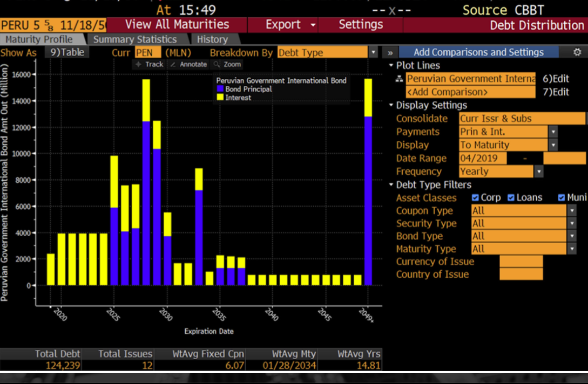Activate the Zoom magnifier icon on the chart
The image size is (588, 384).
[x=217, y=64]
